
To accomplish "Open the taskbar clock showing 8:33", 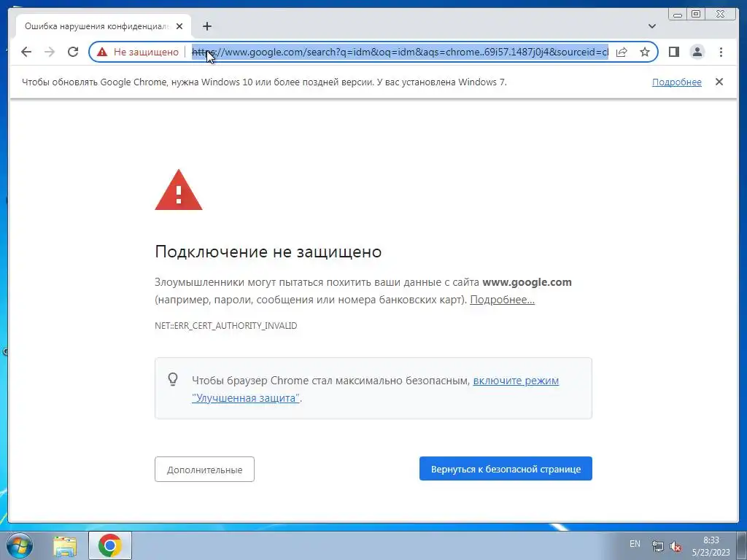I will click(x=711, y=545).
